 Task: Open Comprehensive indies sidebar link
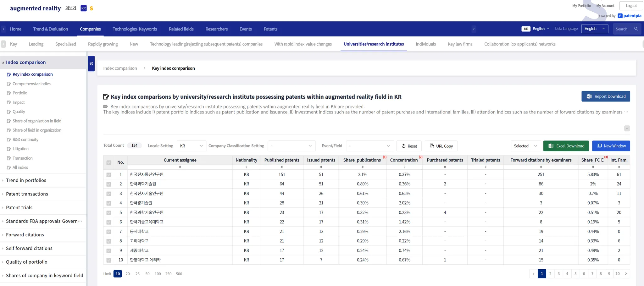click(x=31, y=84)
